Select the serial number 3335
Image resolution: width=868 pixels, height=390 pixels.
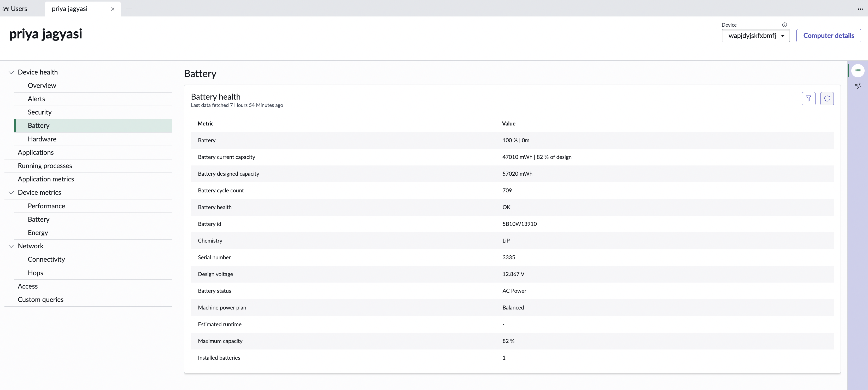tap(508, 257)
